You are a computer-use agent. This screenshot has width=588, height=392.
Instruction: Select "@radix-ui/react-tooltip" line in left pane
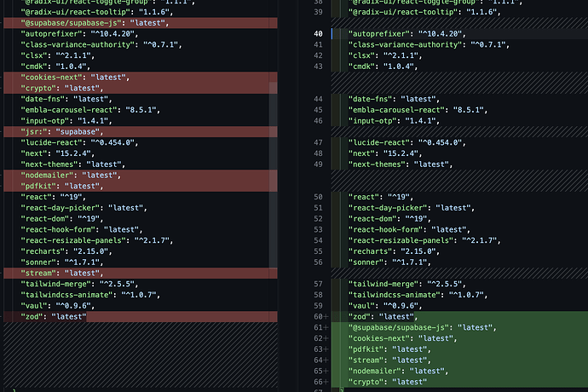tap(141, 12)
